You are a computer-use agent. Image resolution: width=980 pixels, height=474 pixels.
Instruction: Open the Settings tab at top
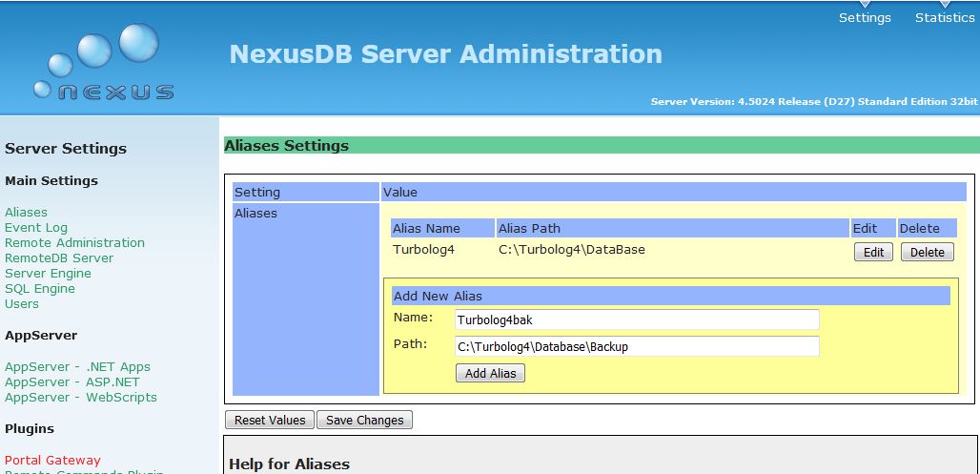(865, 17)
